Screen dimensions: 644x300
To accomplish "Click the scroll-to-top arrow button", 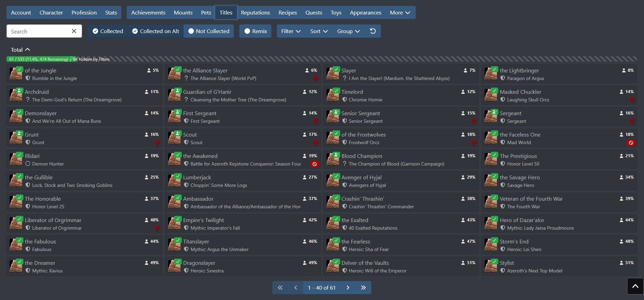I will 635,286.
